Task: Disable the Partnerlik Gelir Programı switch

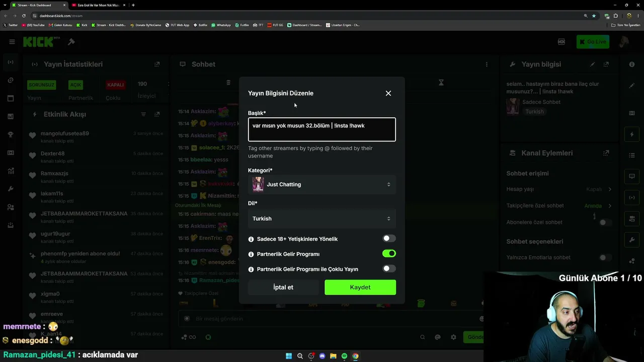Action: [x=389, y=254]
